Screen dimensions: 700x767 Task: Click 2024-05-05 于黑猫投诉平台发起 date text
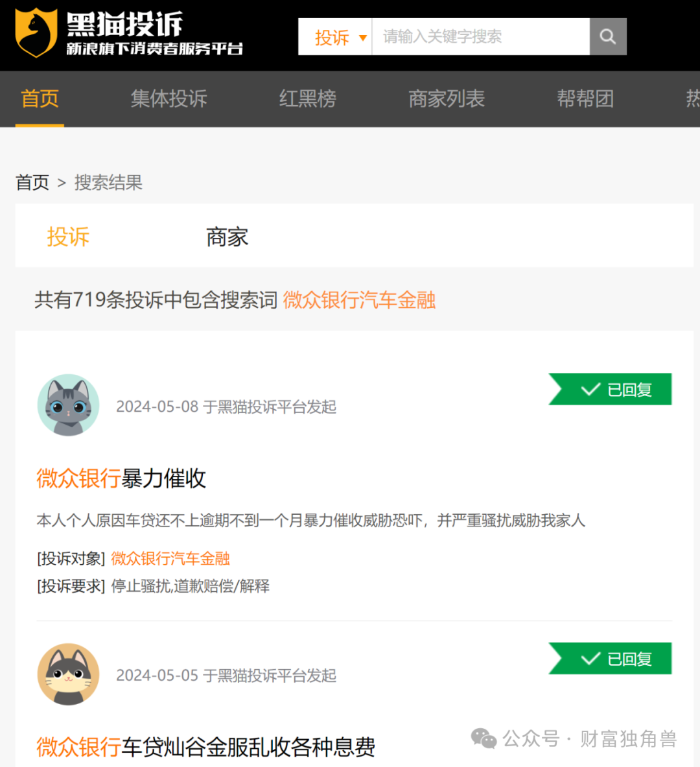226,676
